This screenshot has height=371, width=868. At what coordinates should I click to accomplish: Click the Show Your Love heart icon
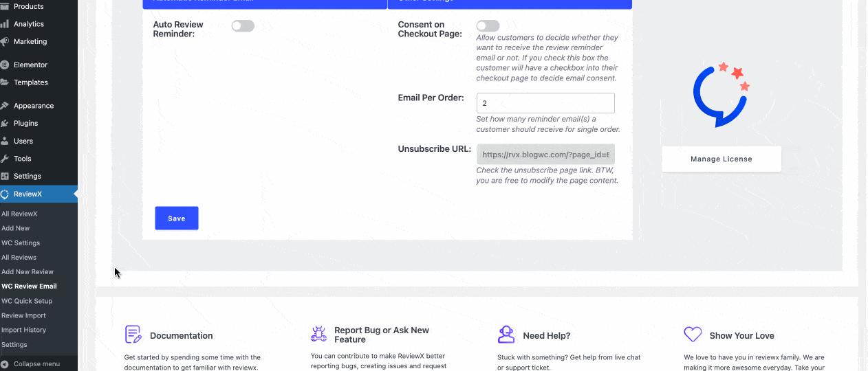coord(693,335)
